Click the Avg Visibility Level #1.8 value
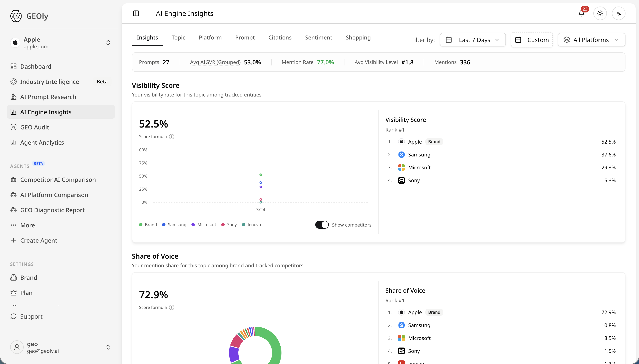The height and width of the screenshot is (364, 639). coord(407,62)
